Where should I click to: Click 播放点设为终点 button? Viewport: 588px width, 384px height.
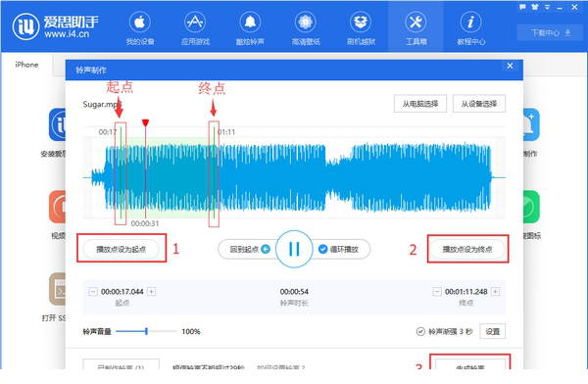click(467, 249)
